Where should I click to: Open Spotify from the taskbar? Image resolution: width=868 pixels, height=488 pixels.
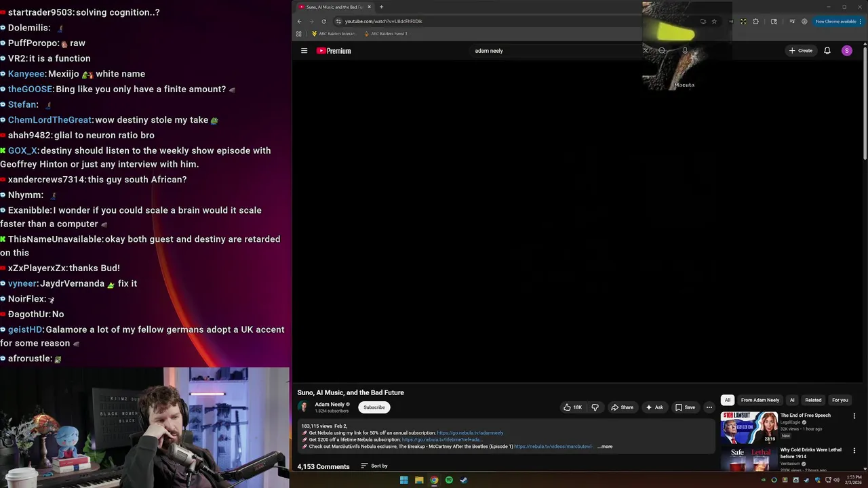pyautogui.click(x=449, y=480)
